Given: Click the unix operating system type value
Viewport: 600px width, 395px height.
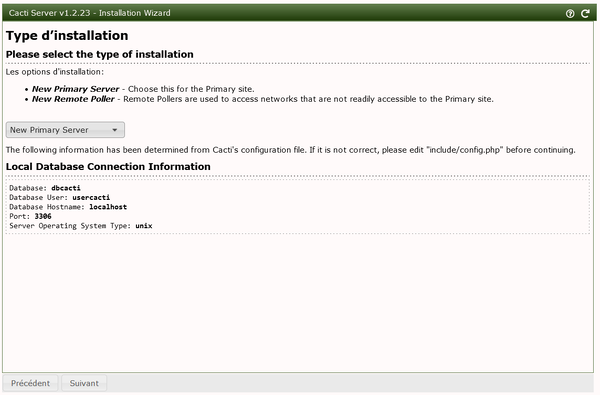Looking at the screenshot, I should (143, 226).
